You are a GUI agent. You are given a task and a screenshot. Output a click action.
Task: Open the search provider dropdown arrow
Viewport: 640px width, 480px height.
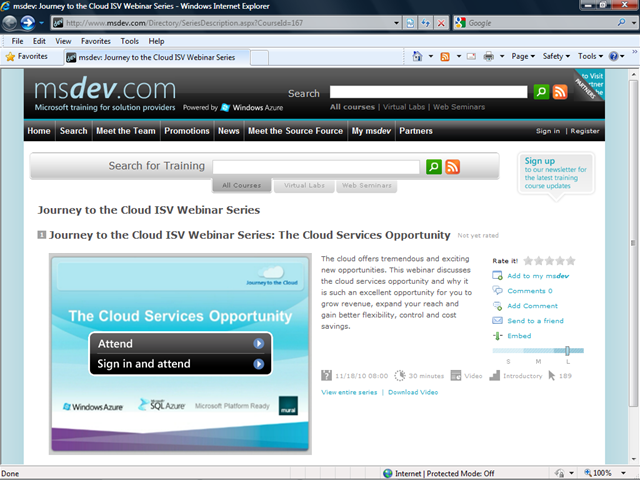(x=633, y=23)
